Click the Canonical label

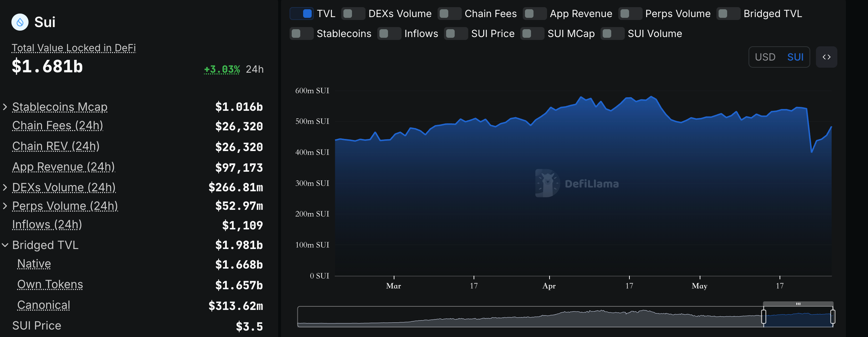click(x=44, y=305)
